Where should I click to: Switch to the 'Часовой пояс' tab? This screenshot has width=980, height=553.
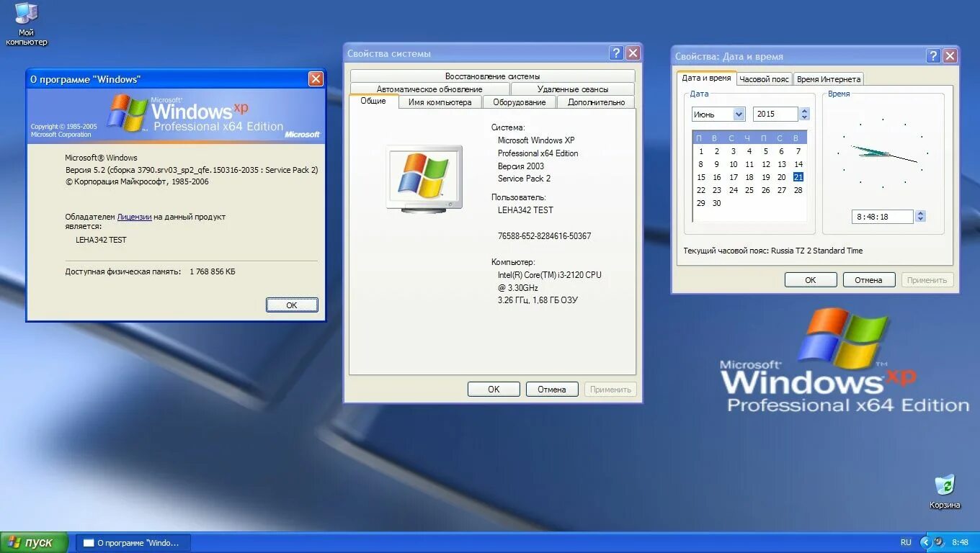click(x=765, y=79)
